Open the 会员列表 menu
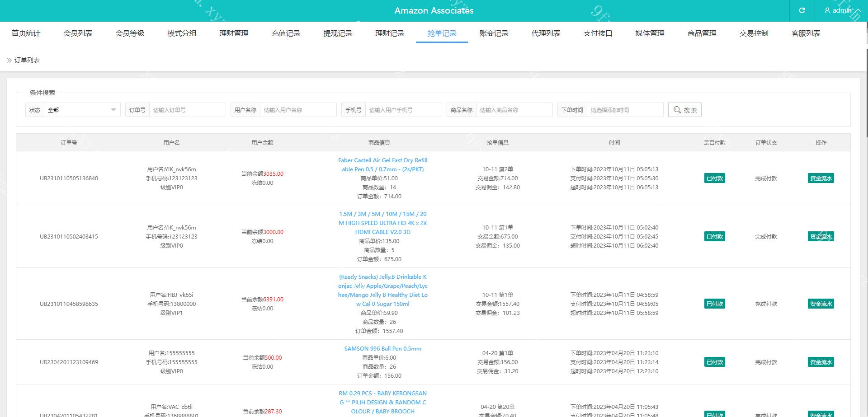This screenshot has height=417, width=868. tap(78, 33)
